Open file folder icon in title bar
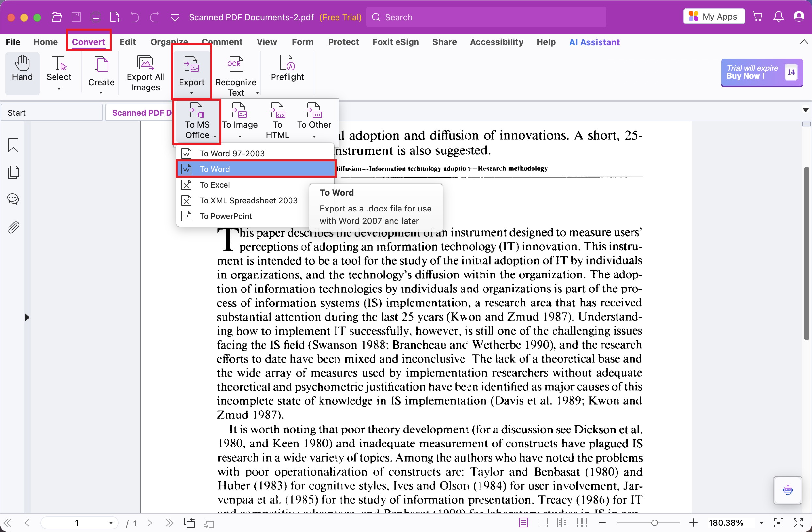 [56, 17]
